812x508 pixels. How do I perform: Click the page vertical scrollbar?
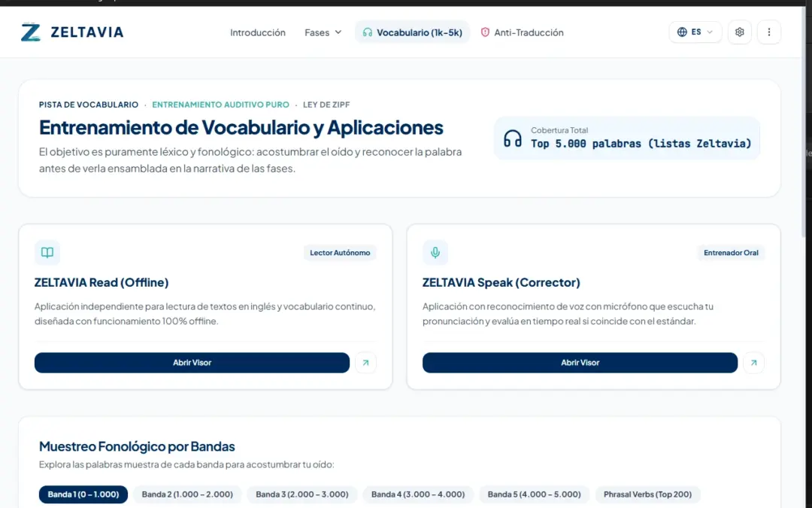point(803,122)
